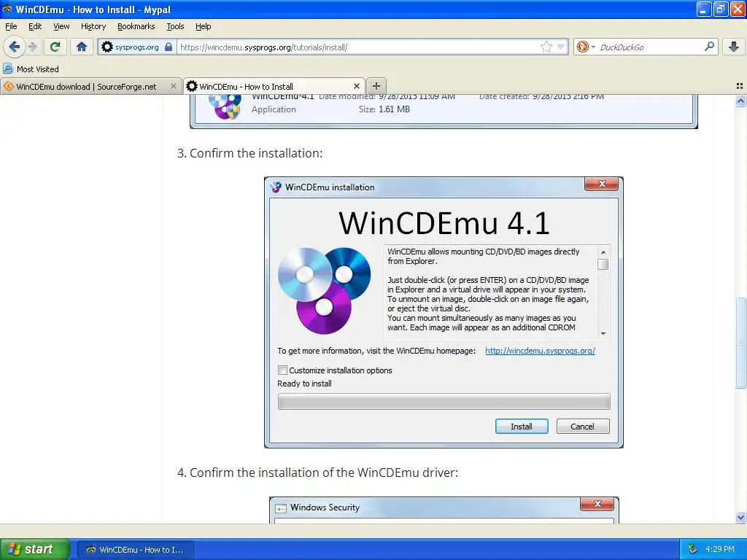Screen dimensions: 747x560
Task: Click the 'Ready to install' status text
Action: pos(304,384)
